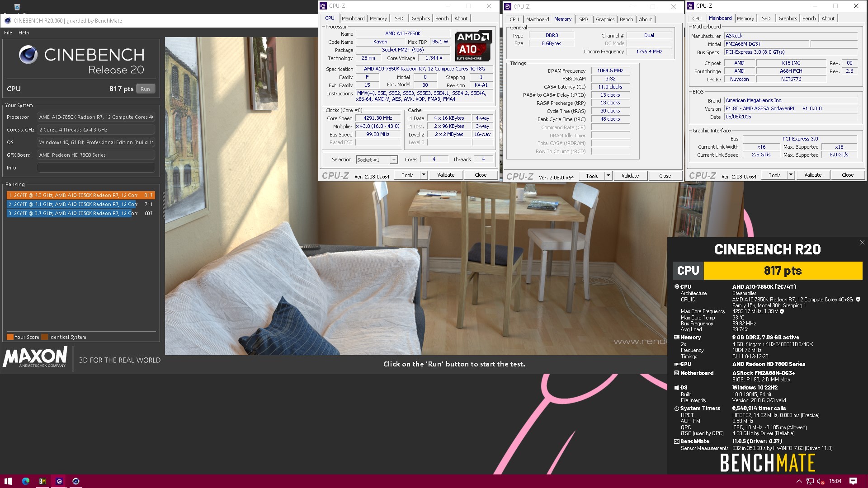Click the orange Your Score legend swatch
This screenshot has width=868, height=488.
(x=10, y=337)
